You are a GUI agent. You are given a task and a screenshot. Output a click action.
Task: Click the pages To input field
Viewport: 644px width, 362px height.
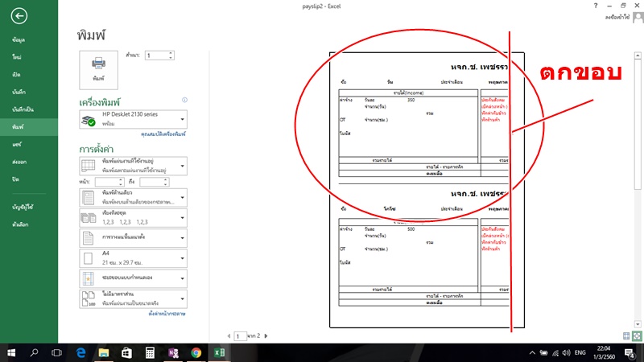(x=151, y=182)
